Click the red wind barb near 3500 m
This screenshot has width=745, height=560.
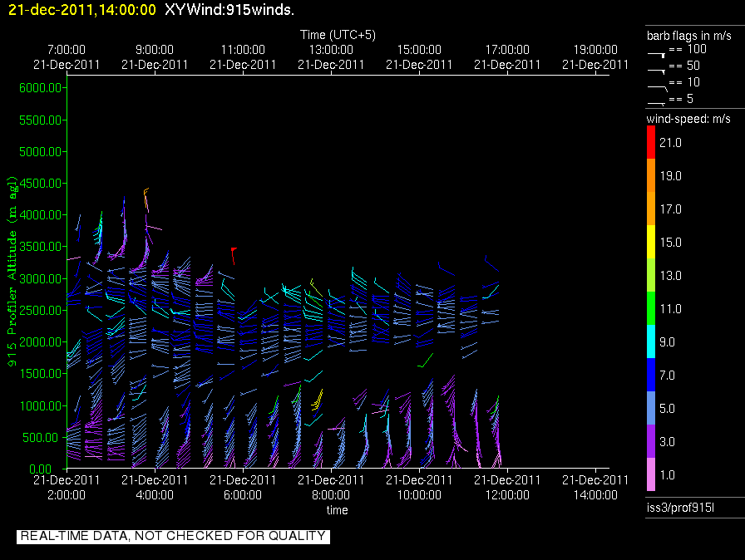tap(234, 256)
